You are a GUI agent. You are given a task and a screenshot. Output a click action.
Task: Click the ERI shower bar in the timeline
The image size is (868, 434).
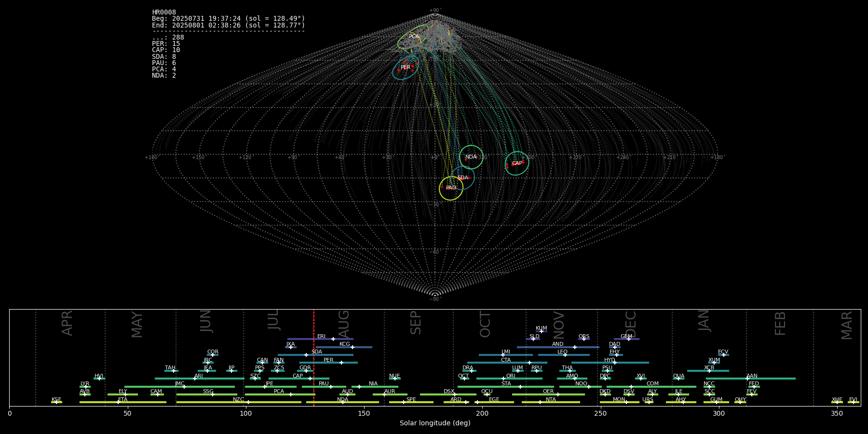point(320,339)
